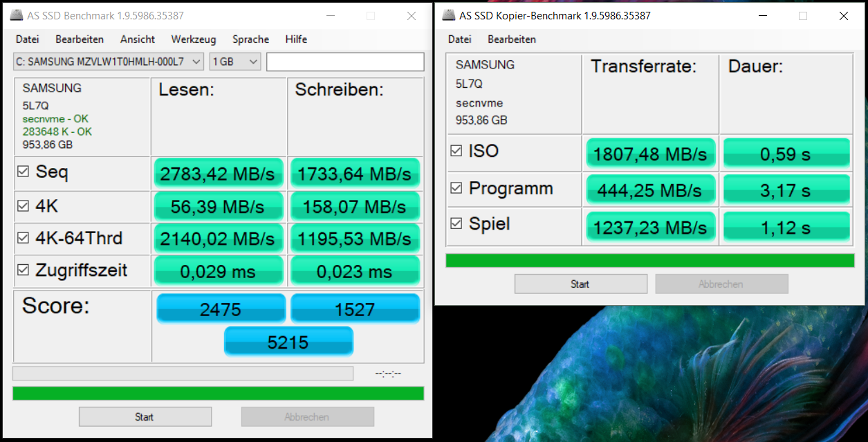The height and width of the screenshot is (442, 868).
Task: Click the write score 1527
Action: tap(355, 309)
